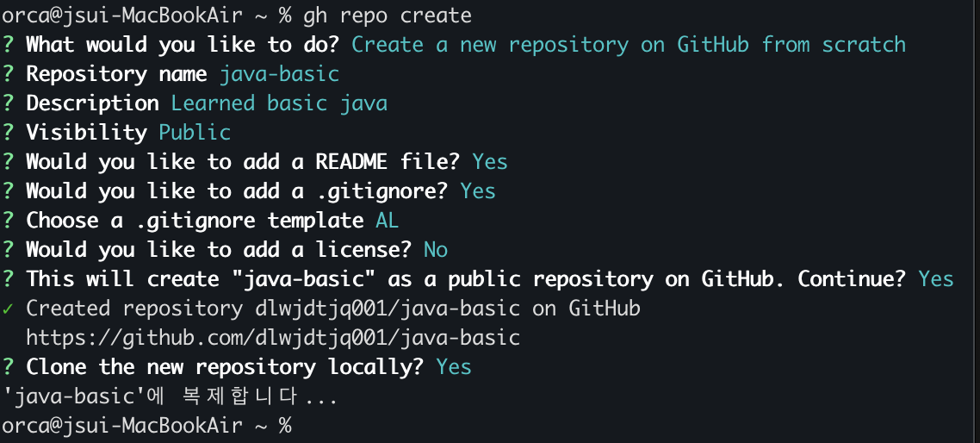Click the answer 'Create a new repository on GitHub from scratch'
The height and width of the screenshot is (443, 980).
pos(629,45)
